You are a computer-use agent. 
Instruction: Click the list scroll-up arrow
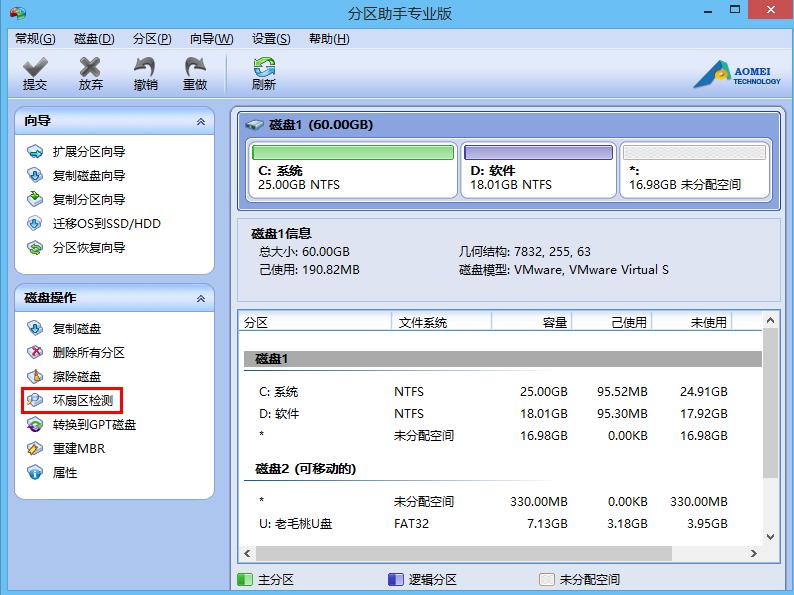[x=770, y=320]
